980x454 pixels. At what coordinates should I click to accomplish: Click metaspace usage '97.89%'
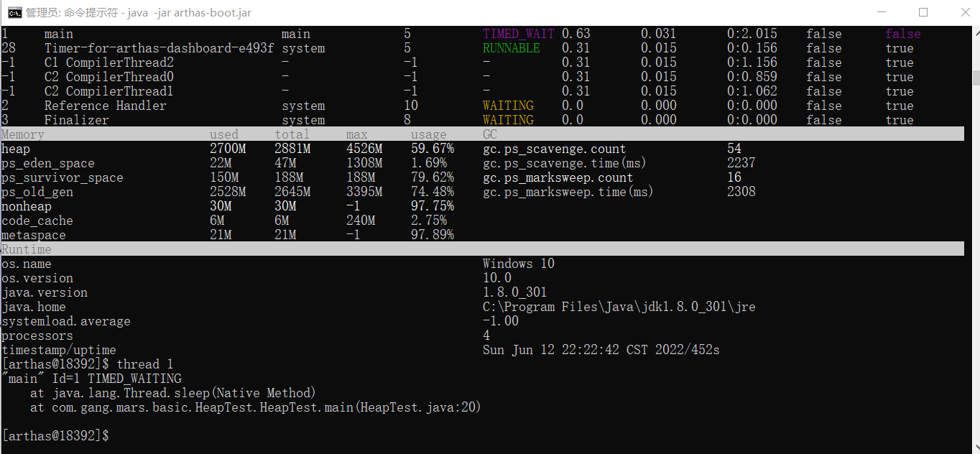[x=433, y=235]
